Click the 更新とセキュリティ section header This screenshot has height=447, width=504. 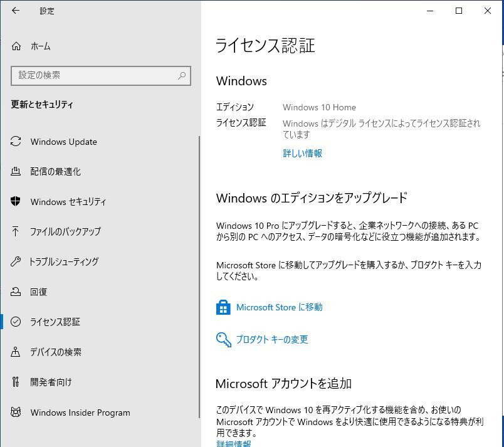coord(42,105)
